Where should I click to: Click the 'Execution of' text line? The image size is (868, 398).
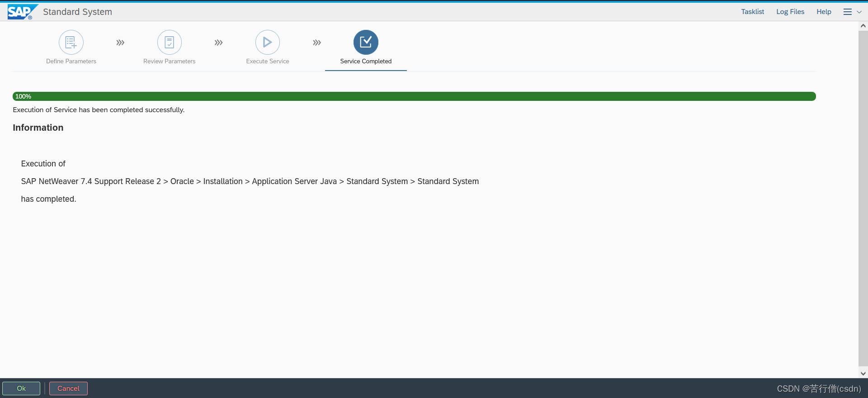[43, 164]
